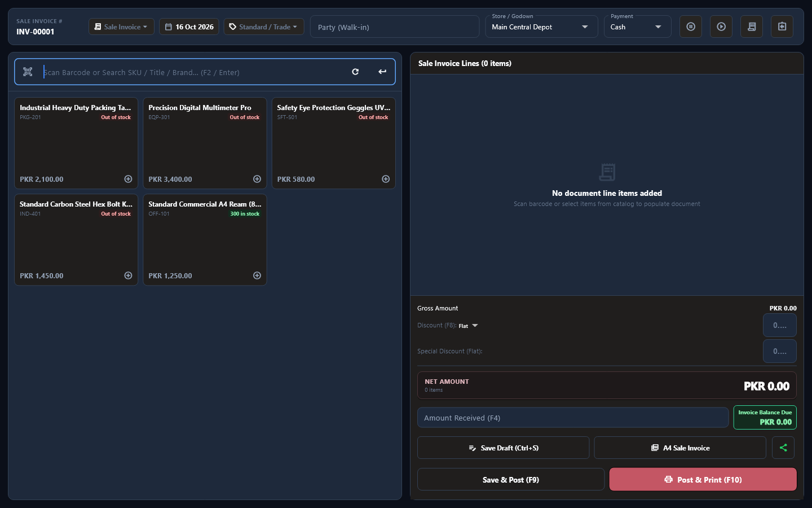Click the Party (Walk-in) input field
Viewport: 812px width, 508px height.
[395, 27]
